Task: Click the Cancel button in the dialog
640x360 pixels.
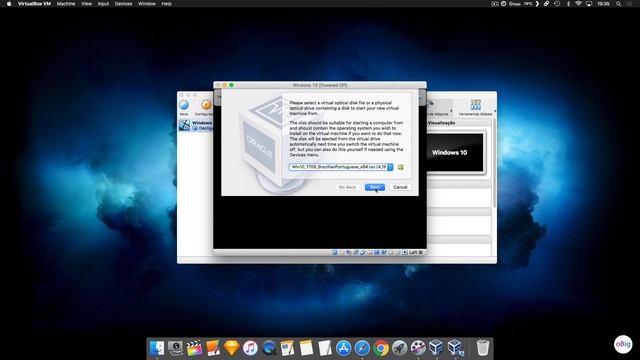Action: click(400, 187)
